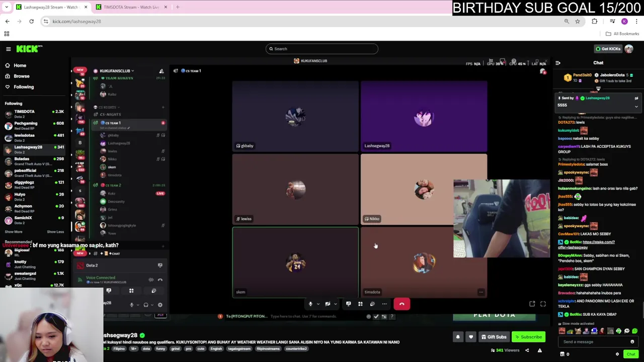
Task: Click the KICK logo
Action: click(29, 49)
